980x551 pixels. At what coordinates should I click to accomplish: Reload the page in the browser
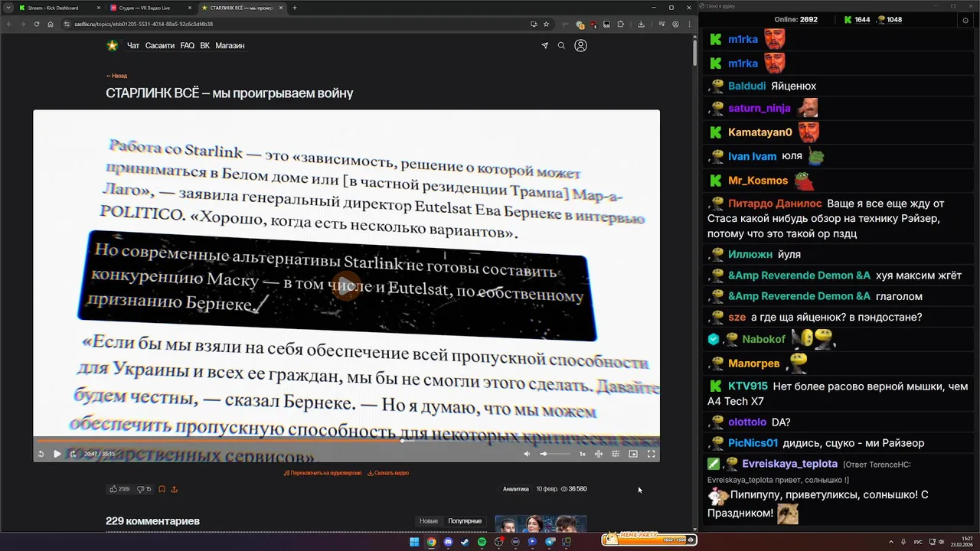[x=36, y=24]
